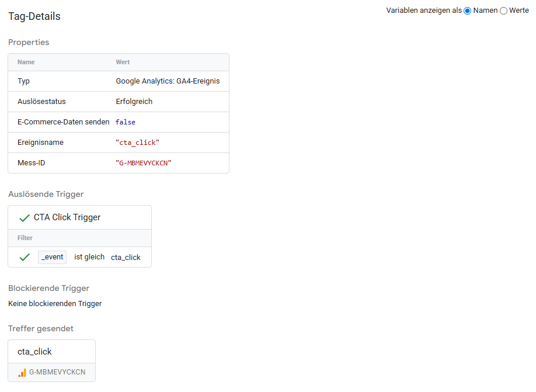536x392 pixels.
Task: Click the Keine blockierenden Trigger text
Action: pos(55,304)
